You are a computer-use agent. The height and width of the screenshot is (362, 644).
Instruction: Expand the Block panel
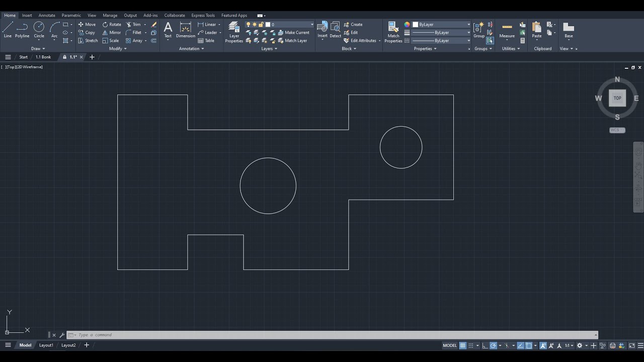349,49
